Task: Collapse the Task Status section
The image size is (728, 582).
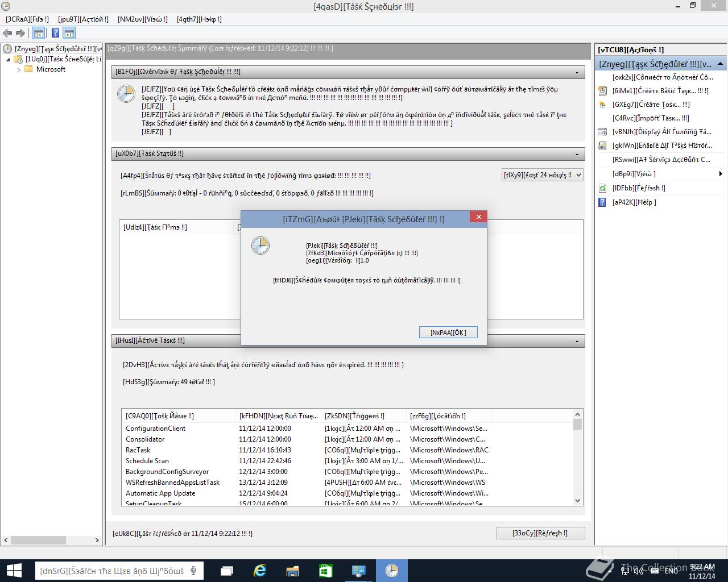Action: [577, 154]
